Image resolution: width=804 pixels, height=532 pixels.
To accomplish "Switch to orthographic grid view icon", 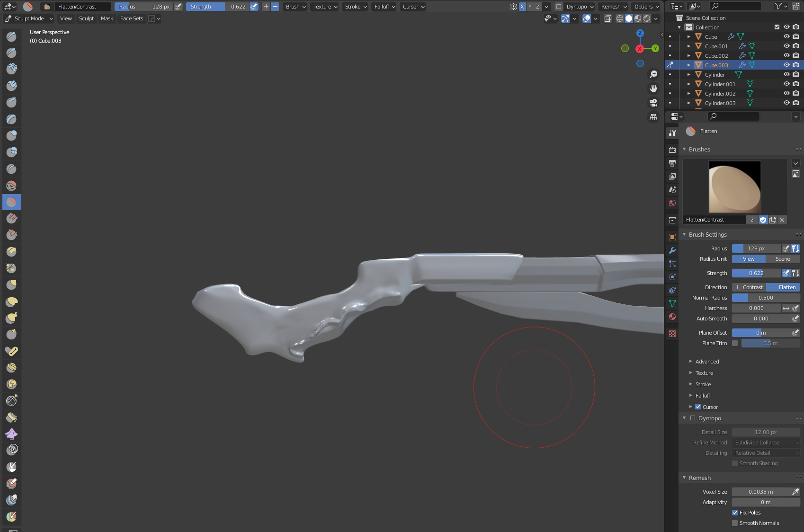I will pos(653,117).
